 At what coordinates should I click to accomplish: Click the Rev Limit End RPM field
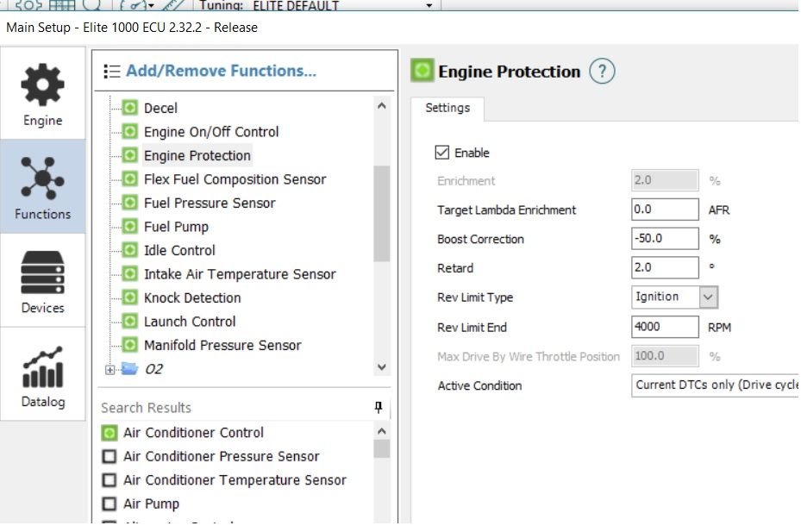click(665, 328)
